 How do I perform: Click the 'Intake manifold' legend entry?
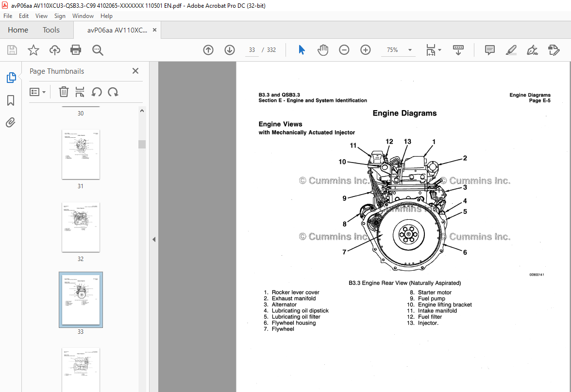click(x=437, y=310)
